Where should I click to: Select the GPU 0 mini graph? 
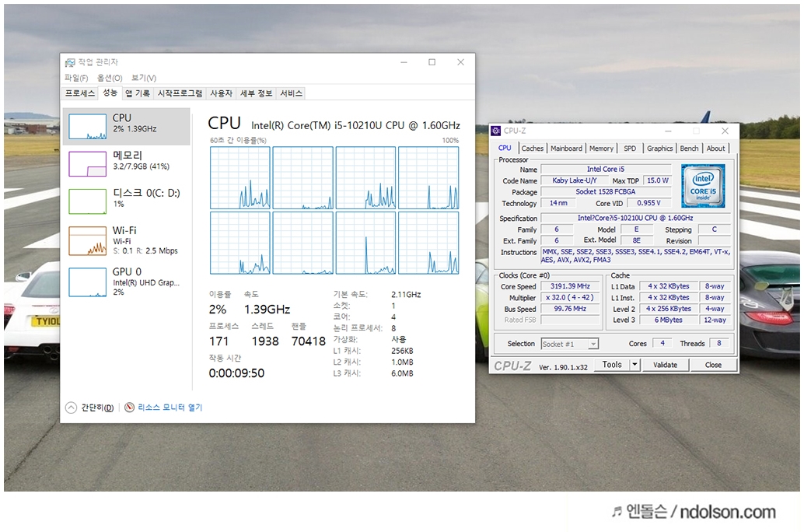(88, 282)
